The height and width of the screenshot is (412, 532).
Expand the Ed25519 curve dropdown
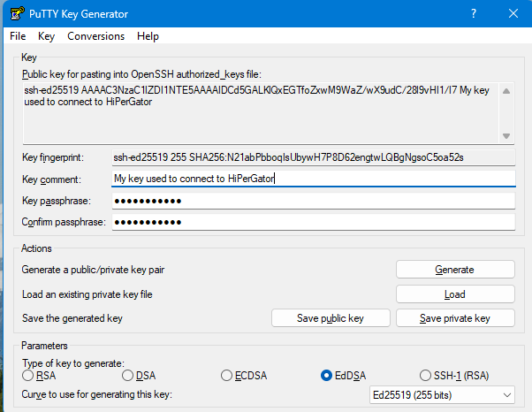click(442, 395)
